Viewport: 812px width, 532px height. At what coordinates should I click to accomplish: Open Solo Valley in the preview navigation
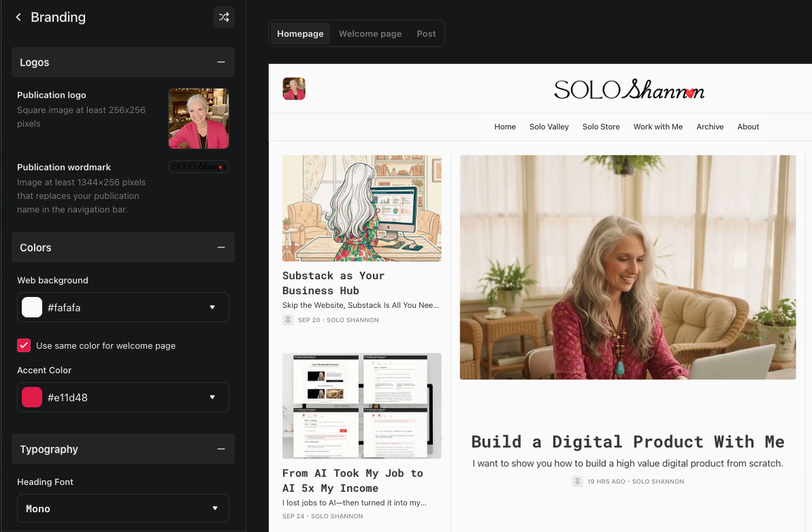point(549,127)
